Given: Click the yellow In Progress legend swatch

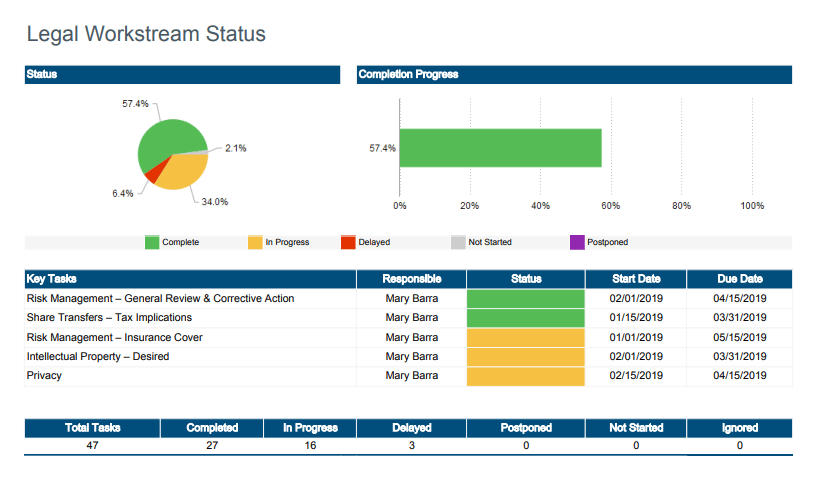Looking at the screenshot, I should [255, 242].
